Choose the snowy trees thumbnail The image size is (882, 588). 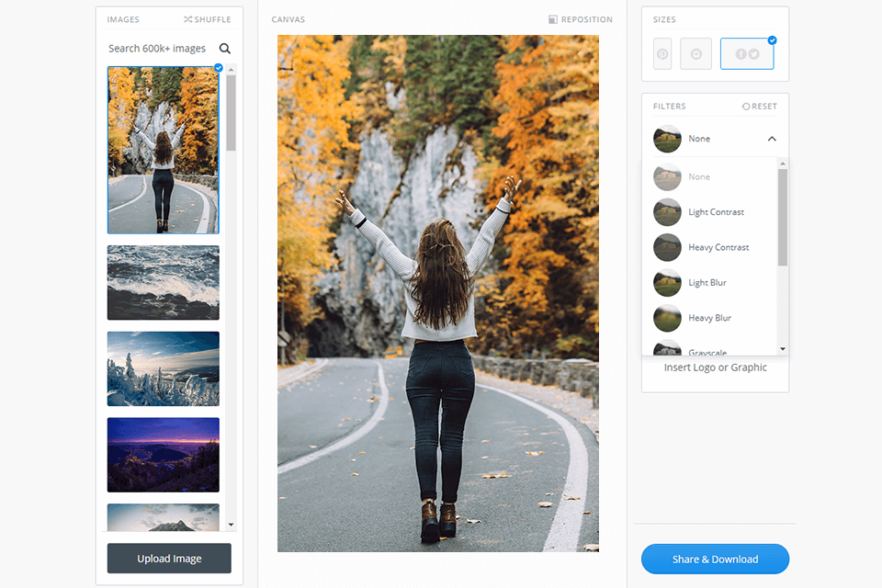pyautogui.click(x=163, y=368)
